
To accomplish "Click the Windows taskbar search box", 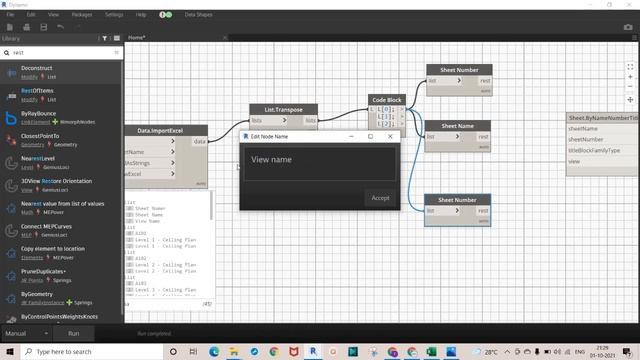I will pos(92,351).
